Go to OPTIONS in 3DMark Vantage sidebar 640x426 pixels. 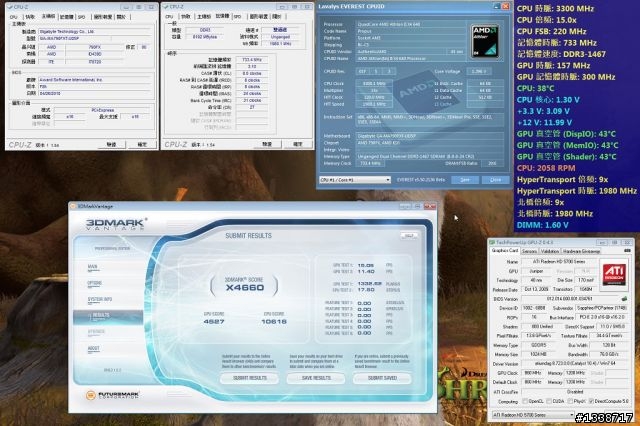click(x=95, y=283)
